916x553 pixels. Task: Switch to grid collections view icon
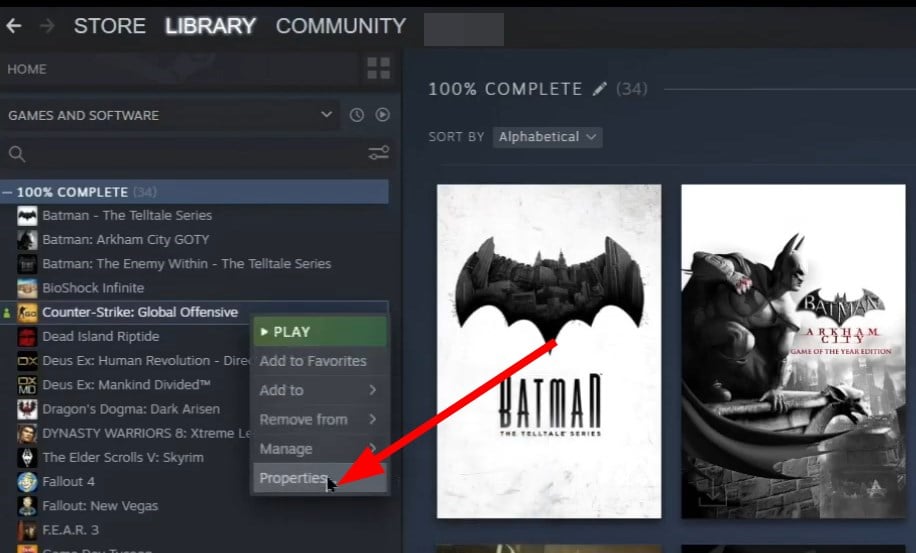coord(379,68)
